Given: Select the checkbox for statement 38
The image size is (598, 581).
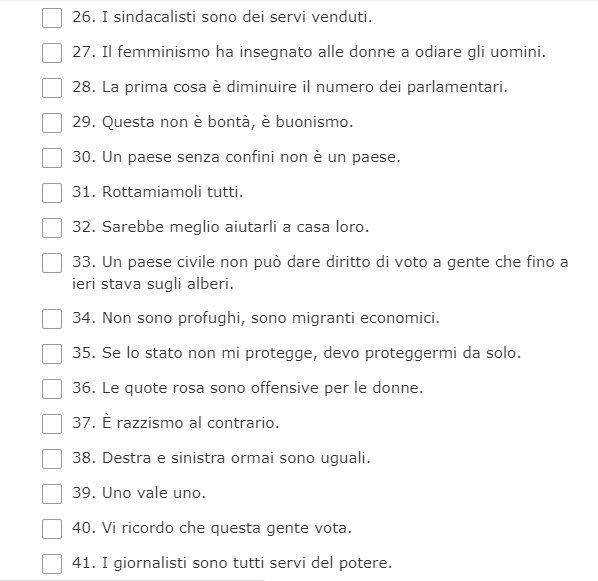Looking at the screenshot, I should [52, 459].
